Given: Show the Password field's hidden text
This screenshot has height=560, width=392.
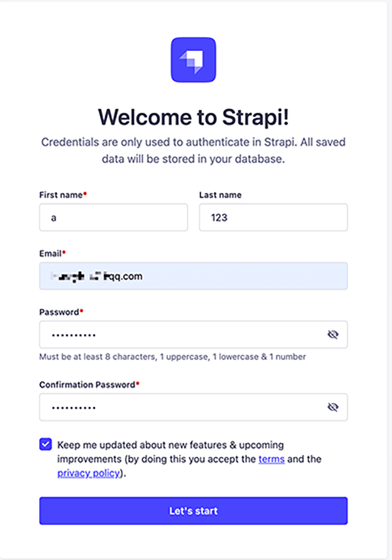Looking at the screenshot, I should pos(333,335).
